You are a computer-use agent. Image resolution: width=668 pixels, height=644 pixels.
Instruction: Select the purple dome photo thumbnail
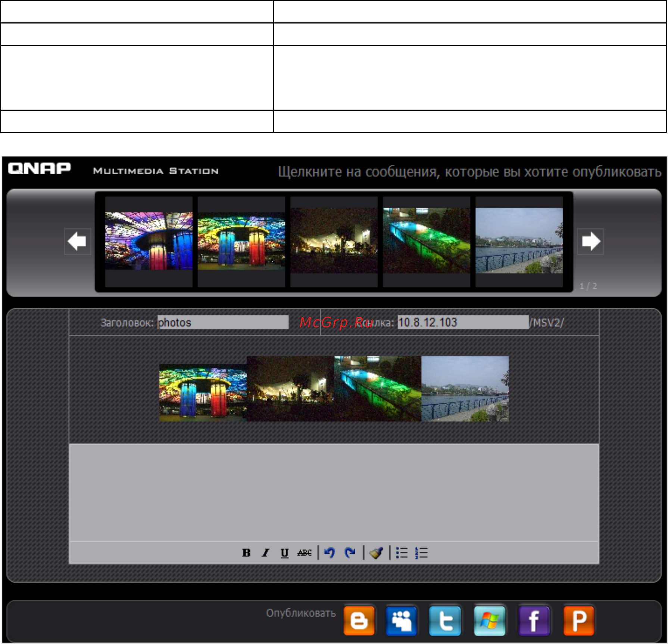pos(149,241)
